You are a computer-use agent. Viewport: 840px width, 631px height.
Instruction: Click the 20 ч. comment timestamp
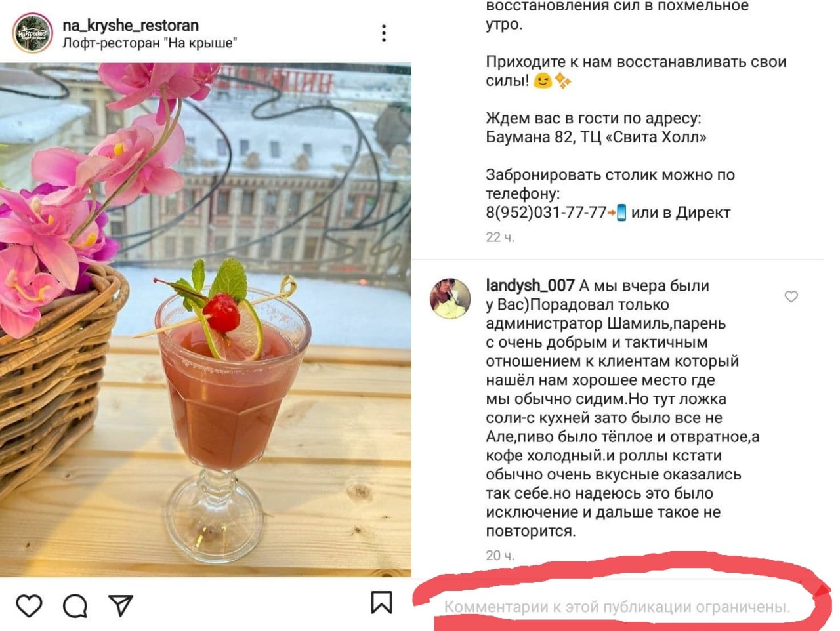[x=500, y=556]
